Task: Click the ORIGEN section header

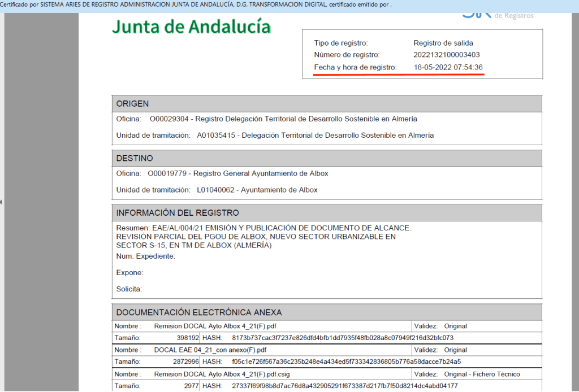Action: tap(132, 104)
